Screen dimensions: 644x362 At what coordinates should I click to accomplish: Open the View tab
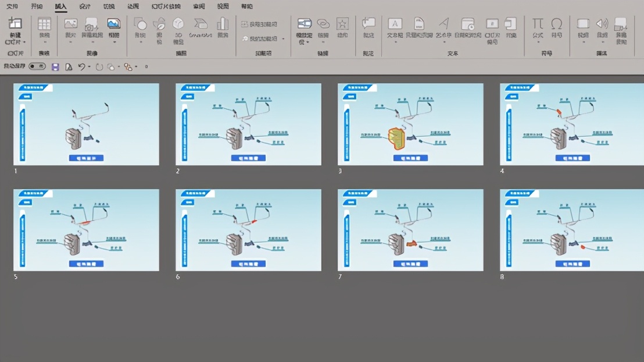223,6
